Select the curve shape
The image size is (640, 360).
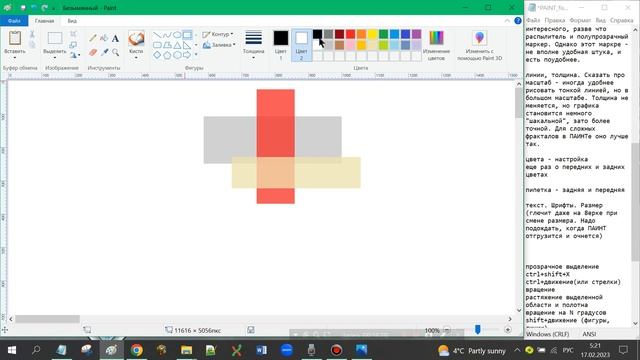point(167,35)
